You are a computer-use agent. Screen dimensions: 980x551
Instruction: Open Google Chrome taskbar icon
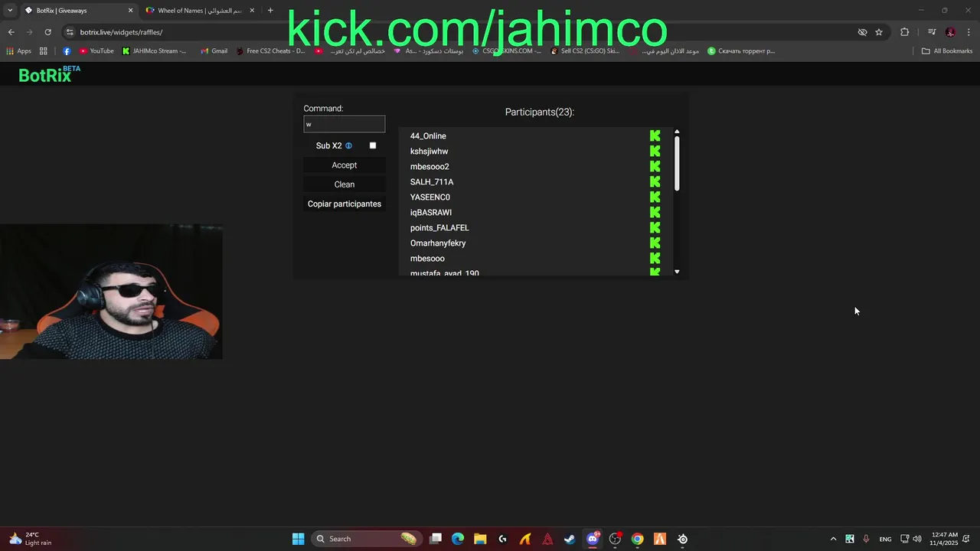637,539
